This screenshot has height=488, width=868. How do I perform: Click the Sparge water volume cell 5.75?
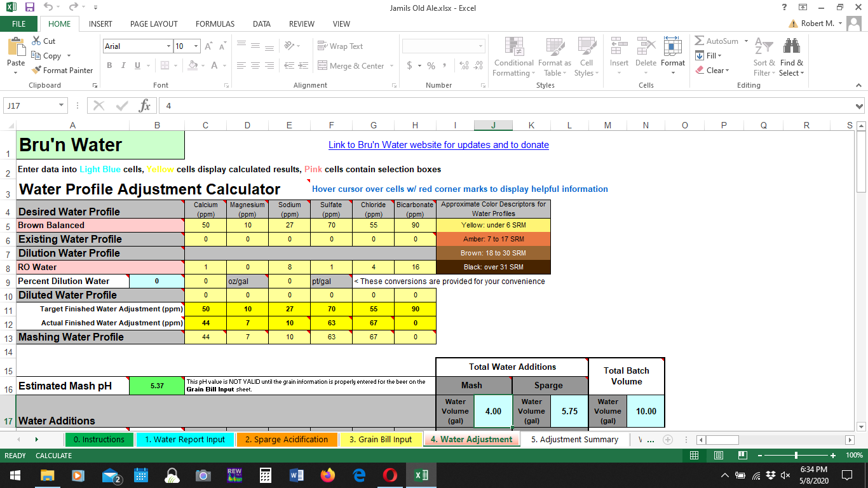569,411
